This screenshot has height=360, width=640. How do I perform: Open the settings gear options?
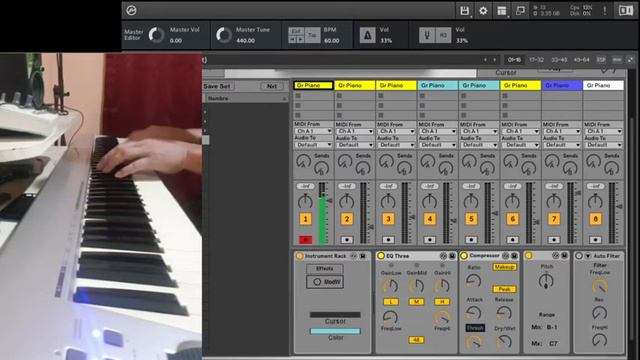pyautogui.click(x=483, y=11)
